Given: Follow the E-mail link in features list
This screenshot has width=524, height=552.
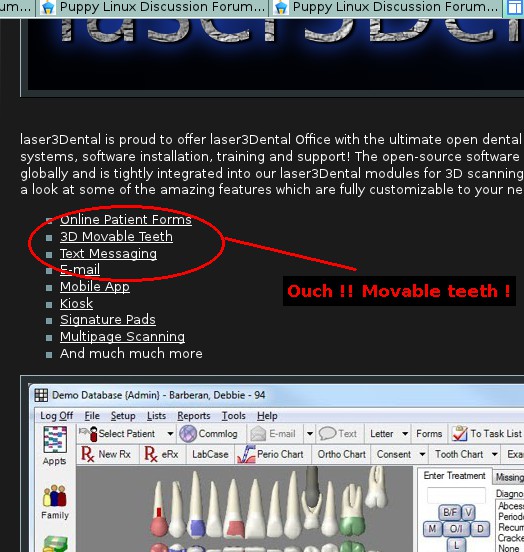Looking at the screenshot, I should [x=80, y=270].
